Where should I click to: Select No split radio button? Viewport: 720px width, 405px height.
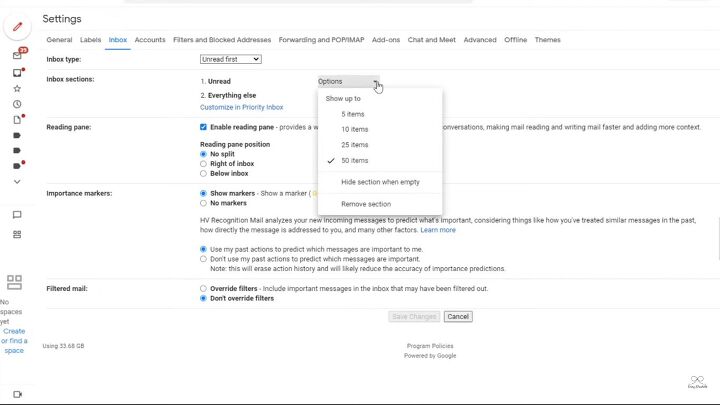(203, 154)
